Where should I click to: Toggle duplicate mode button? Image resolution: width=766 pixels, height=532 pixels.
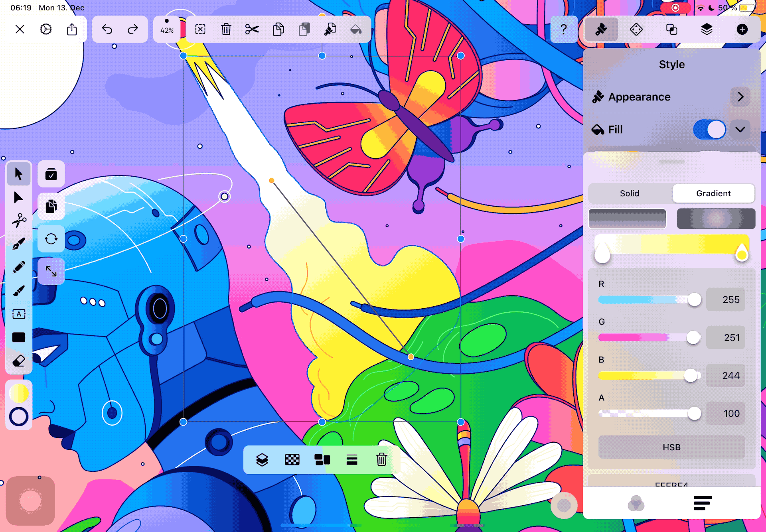click(51, 207)
